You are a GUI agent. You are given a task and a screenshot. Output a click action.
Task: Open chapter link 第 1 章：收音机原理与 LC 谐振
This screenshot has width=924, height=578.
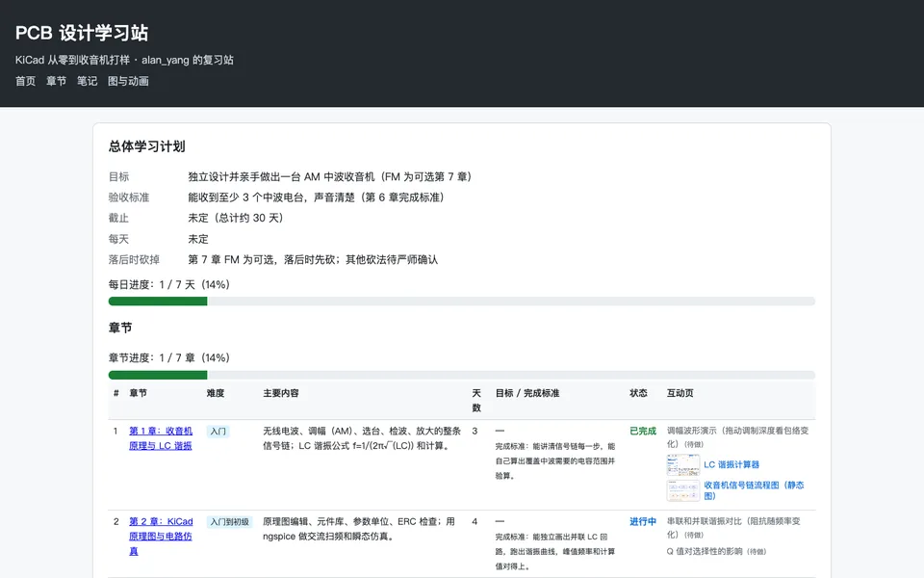coord(161,438)
